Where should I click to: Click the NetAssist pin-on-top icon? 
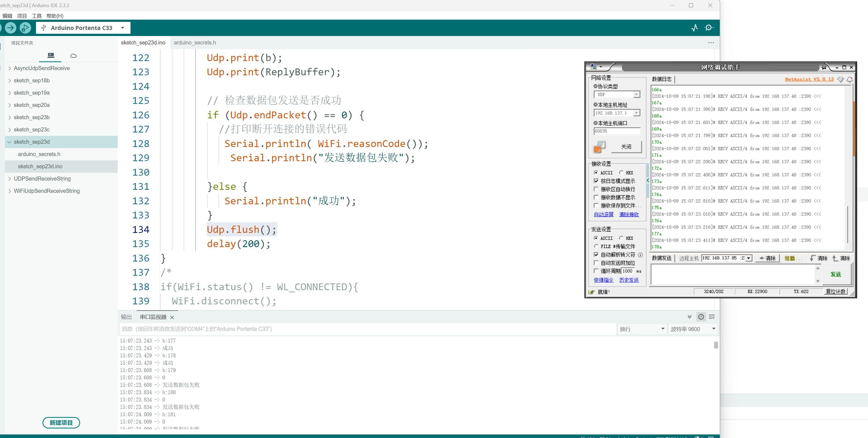coord(824,67)
